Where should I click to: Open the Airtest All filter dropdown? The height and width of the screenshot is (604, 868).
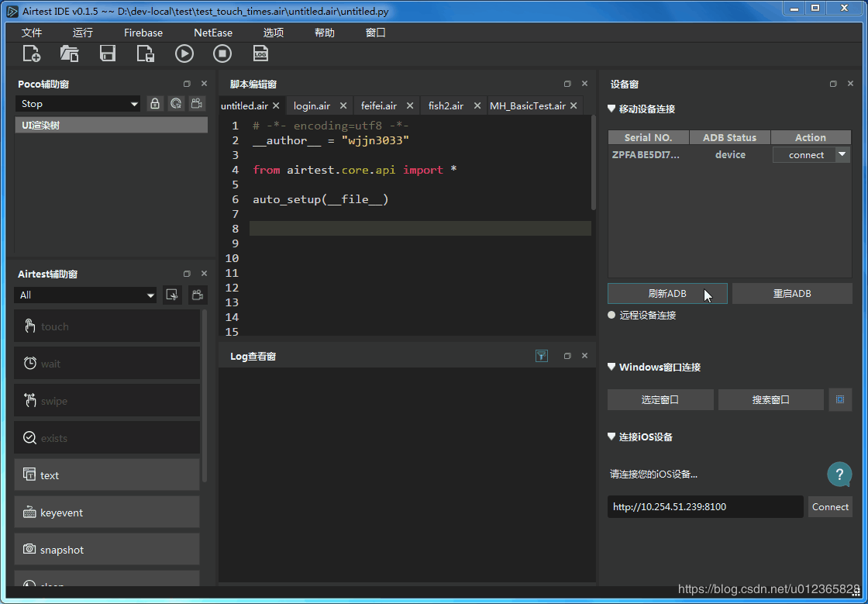tap(85, 295)
